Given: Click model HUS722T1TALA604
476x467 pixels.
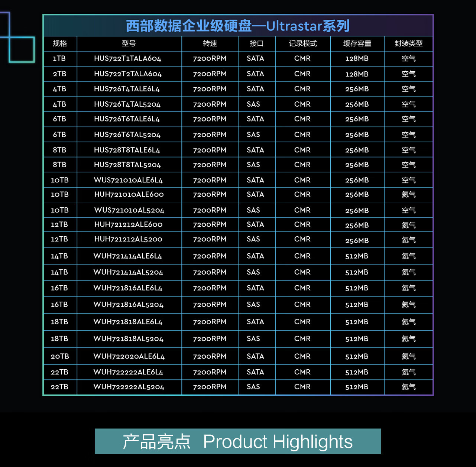Looking at the screenshot, I should 127,58.
